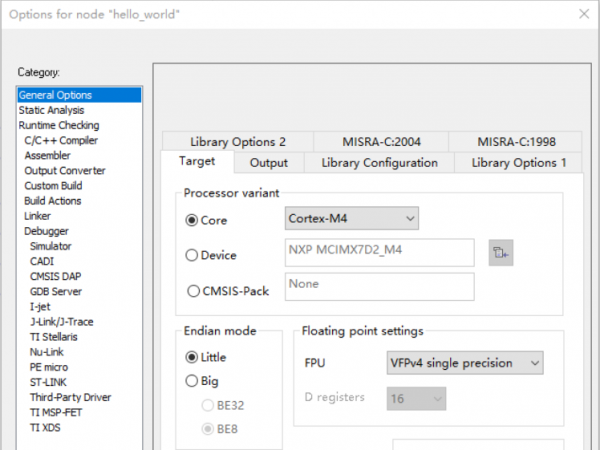Close the Options dialog window
This screenshot has height=450, width=600.
584,13
